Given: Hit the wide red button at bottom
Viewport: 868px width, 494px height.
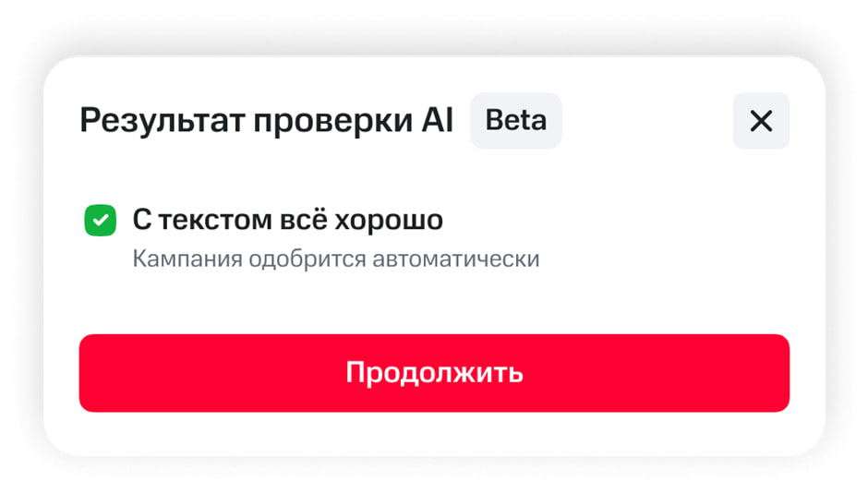Looking at the screenshot, I should pos(434,373).
